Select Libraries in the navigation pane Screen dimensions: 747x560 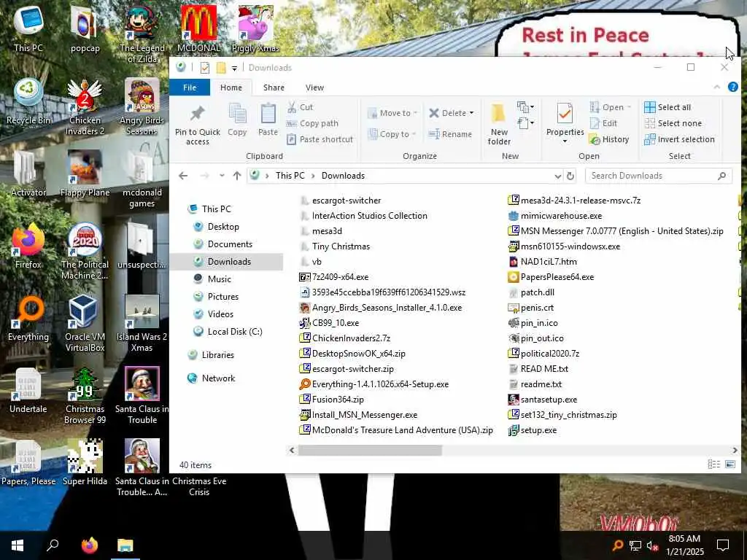click(217, 355)
